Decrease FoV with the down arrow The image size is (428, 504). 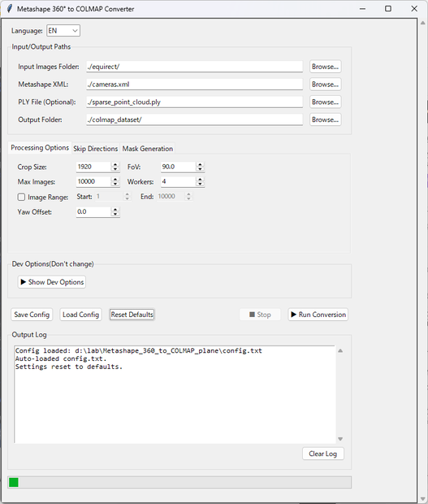click(200, 169)
